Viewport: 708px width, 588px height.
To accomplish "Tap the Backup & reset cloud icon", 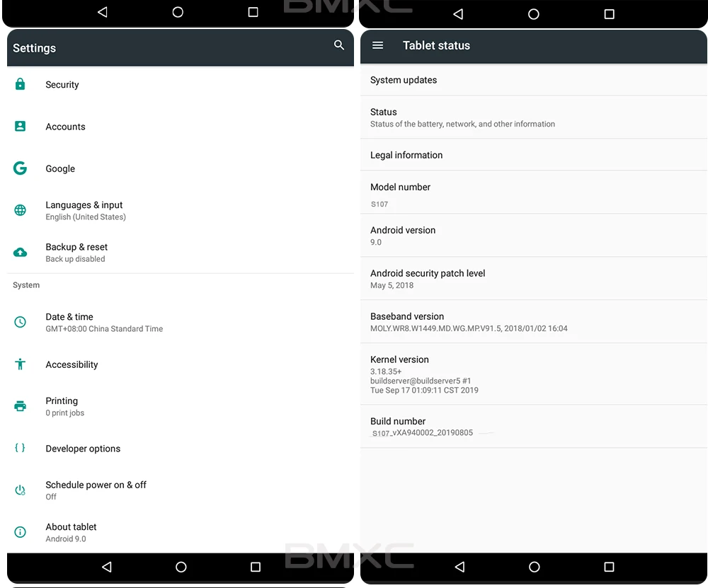I will (x=20, y=253).
